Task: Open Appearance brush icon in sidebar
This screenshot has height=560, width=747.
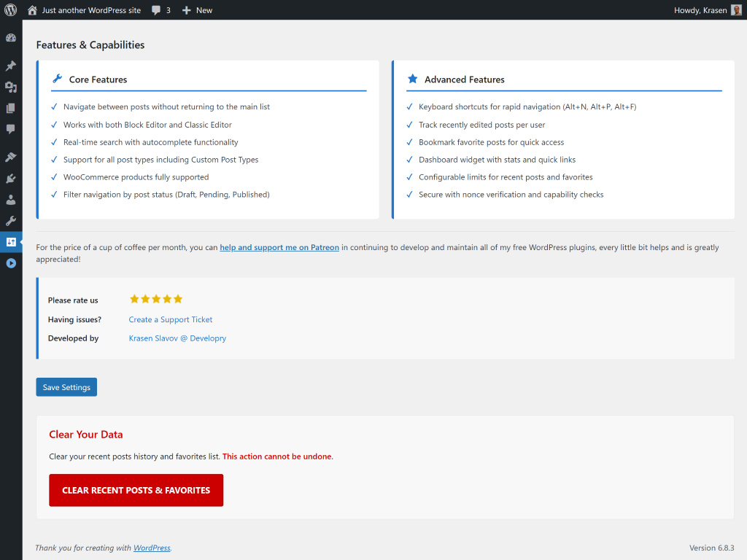Action: (x=11, y=157)
